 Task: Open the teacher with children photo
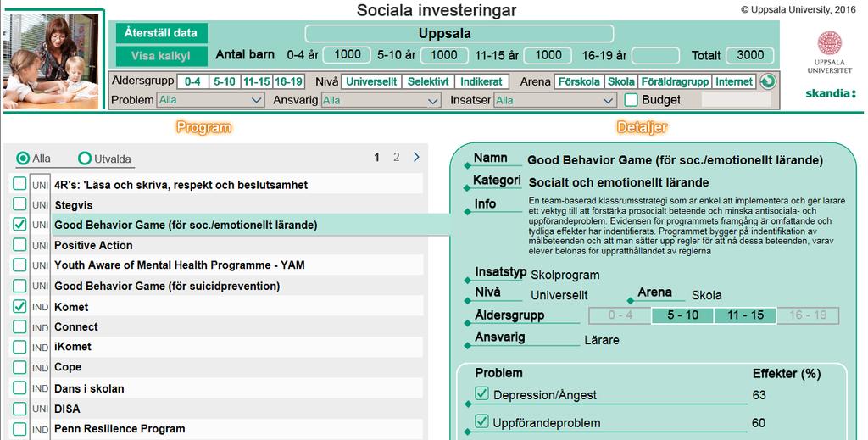(x=51, y=61)
